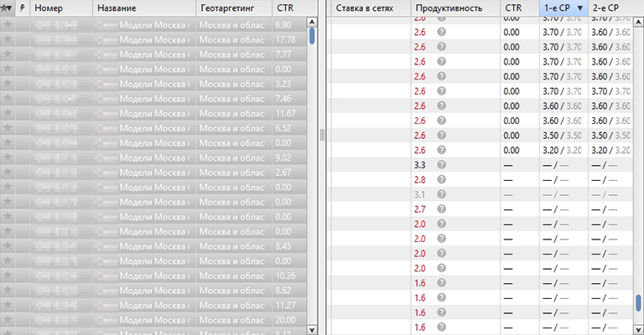Mark the CTR 11.67 row as favorite
644x335 pixels.
pyautogui.click(x=8, y=113)
